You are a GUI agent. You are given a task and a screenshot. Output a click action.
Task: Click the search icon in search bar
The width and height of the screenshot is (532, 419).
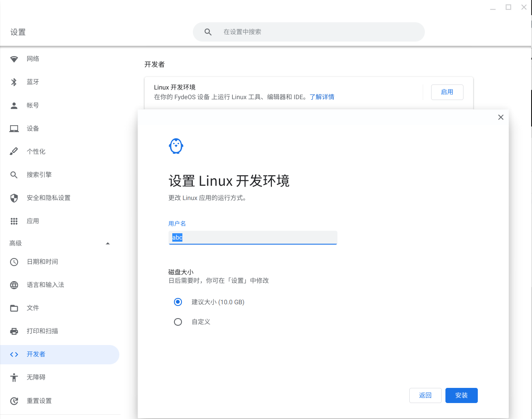pyautogui.click(x=208, y=32)
